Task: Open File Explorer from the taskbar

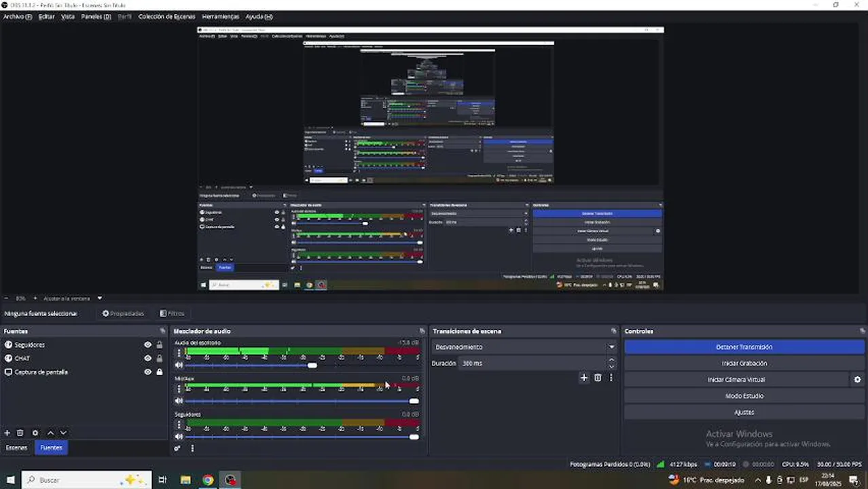Action: point(185,479)
